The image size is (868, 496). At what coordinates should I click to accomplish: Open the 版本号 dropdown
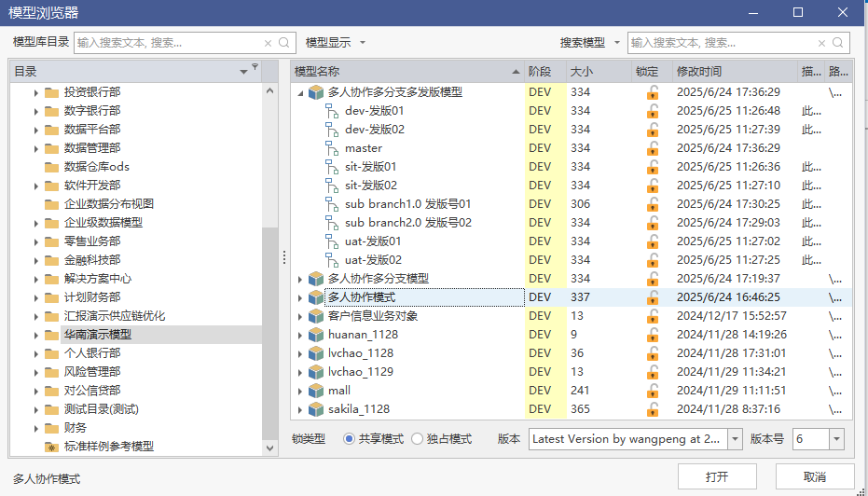836,439
